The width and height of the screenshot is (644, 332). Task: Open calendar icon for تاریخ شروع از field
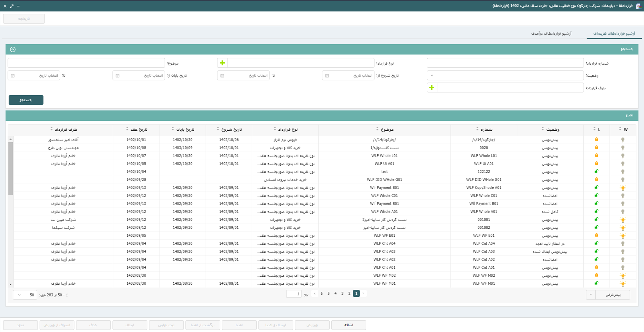pyautogui.click(x=327, y=76)
